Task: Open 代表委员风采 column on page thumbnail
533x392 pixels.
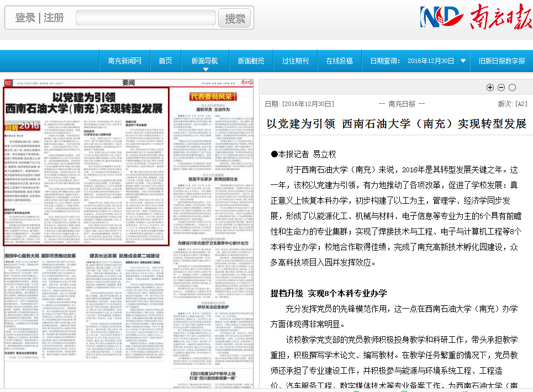Action: click(x=213, y=97)
